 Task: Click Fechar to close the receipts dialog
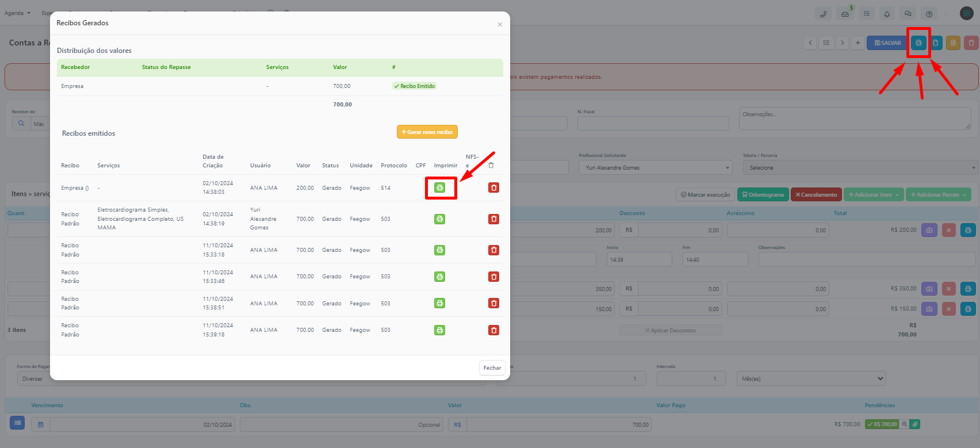pyautogui.click(x=492, y=367)
